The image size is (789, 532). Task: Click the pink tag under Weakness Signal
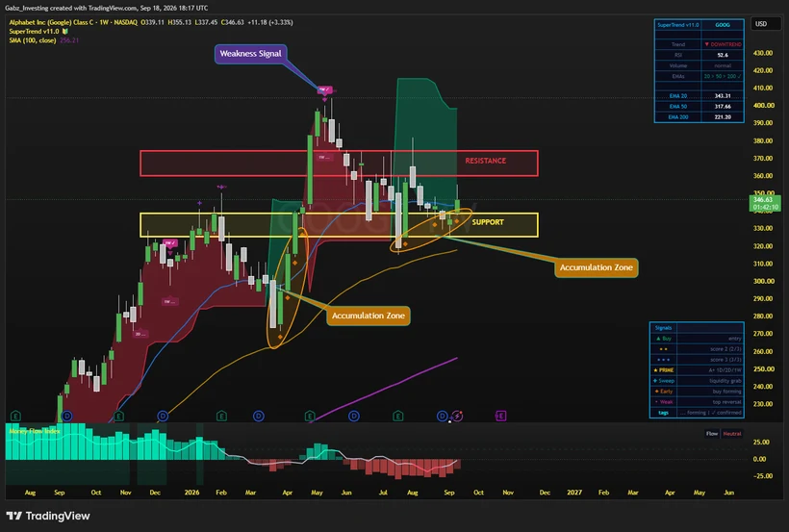point(324,90)
